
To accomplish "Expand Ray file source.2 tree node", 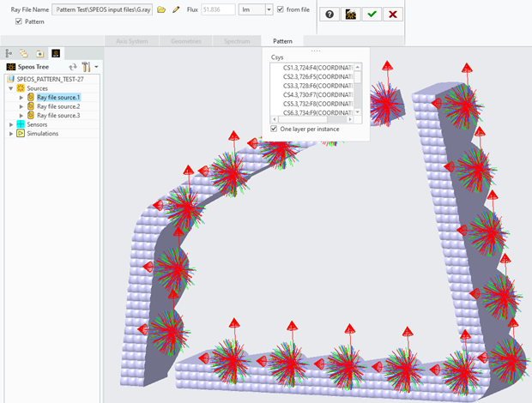I will coord(21,106).
